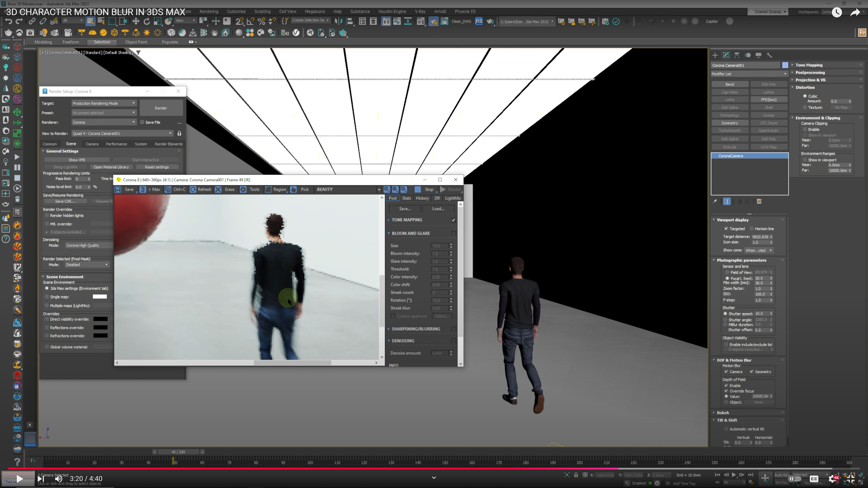The image size is (868, 488).
Task: Open the Stats tab in Corona VFB
Action: click(x=406, y=198)
